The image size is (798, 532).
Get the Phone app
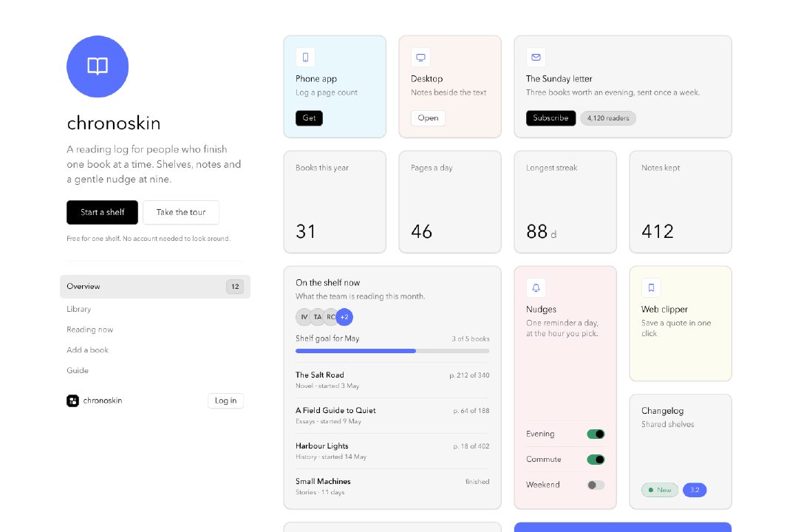coord(309,118)
